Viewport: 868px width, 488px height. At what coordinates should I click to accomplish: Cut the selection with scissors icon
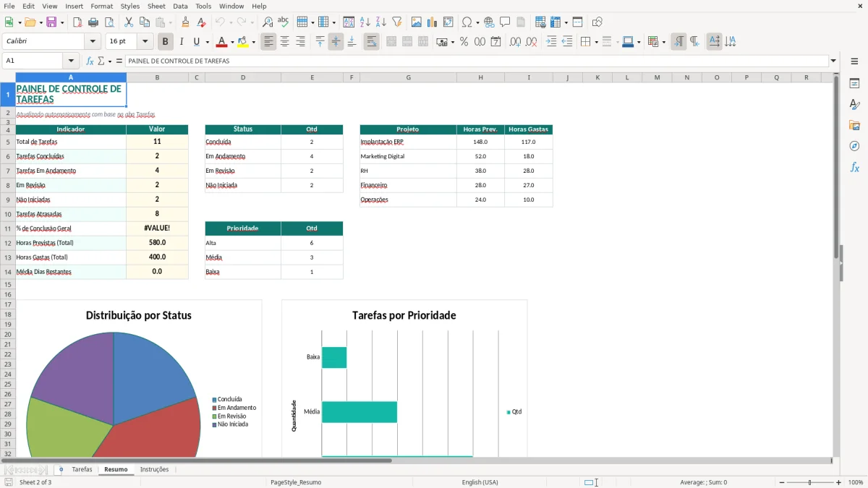pos(129,22)
